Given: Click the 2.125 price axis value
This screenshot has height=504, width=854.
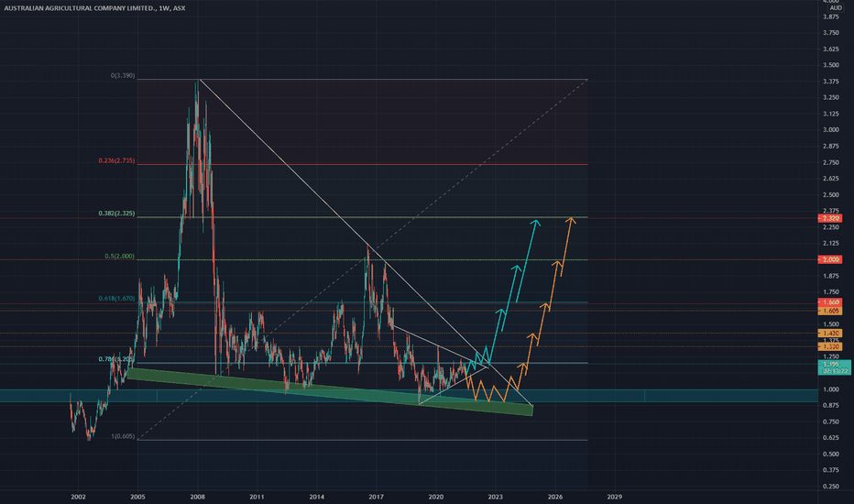Looking at the screenshot, I should point(830,244).
